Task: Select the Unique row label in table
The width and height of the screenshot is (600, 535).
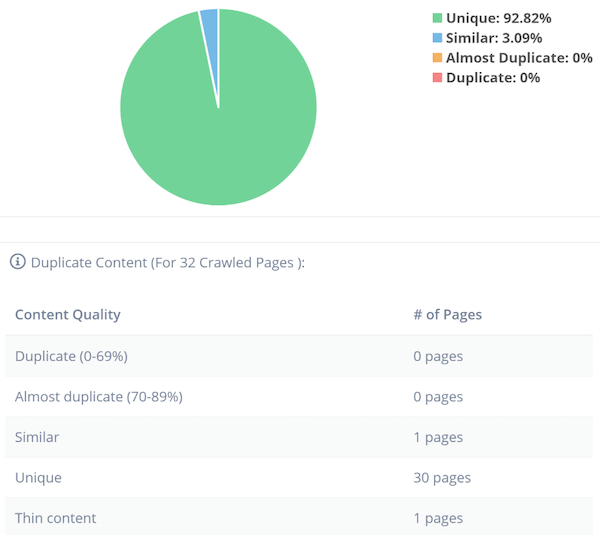Action: (x=38, y=478)
